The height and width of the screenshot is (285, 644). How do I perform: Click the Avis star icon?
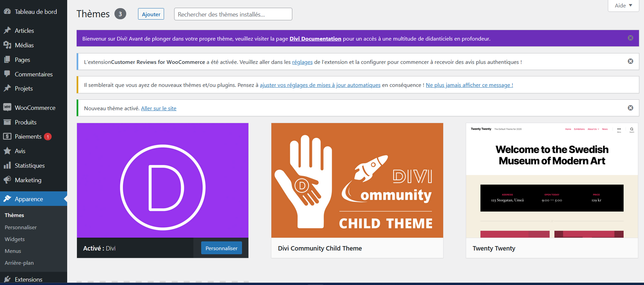click(7, 151)
